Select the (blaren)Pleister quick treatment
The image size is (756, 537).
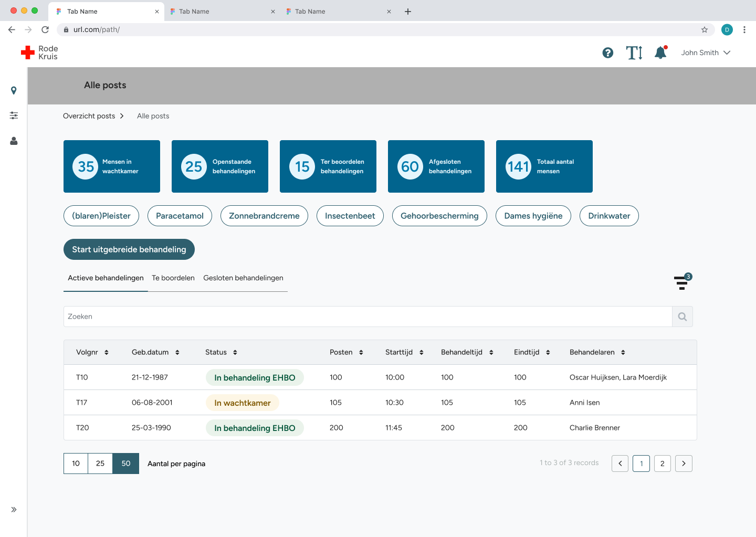(101, 216)
